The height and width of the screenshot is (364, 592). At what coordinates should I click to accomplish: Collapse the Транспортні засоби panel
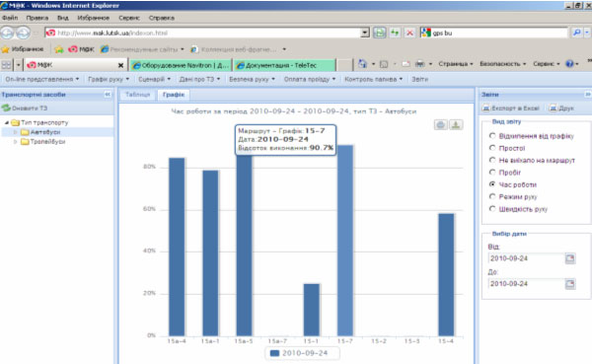[x=108, y=95]
